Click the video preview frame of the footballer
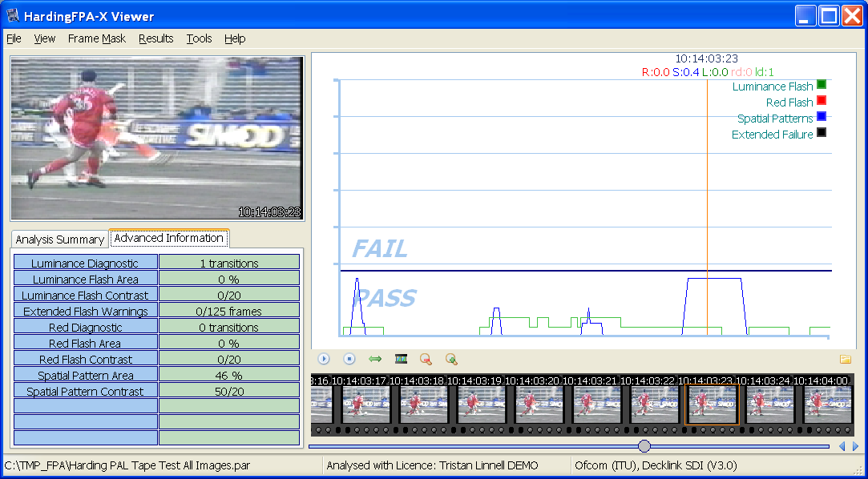This screenshot has height=479, width=868. point(157,139)
